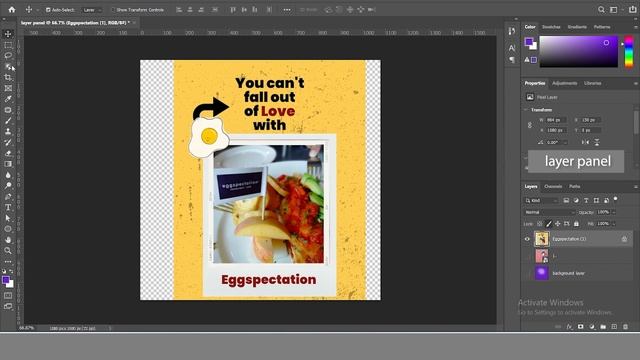Open the Auto-Select Layer dropdown
This screenshot has width=640, height=360.
[x=91, y=10]
